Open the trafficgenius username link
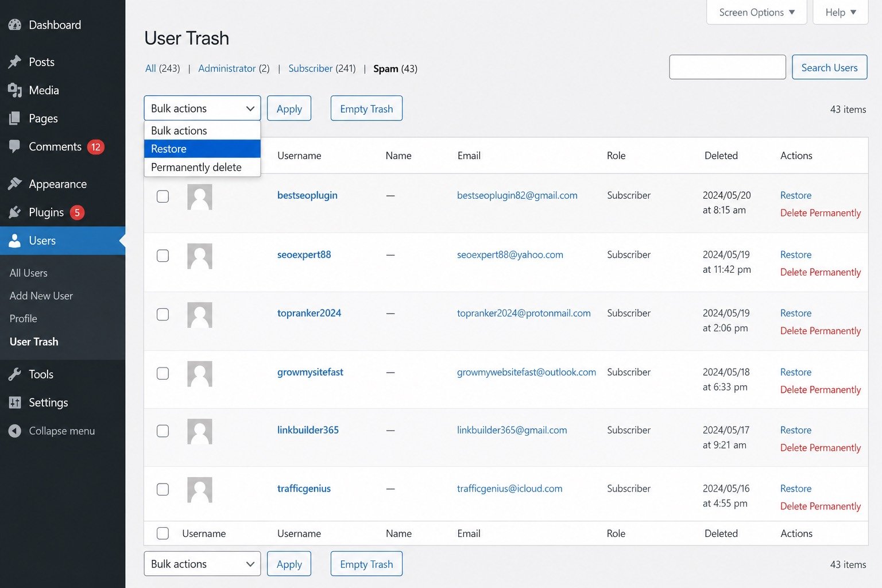 point(304,489)
